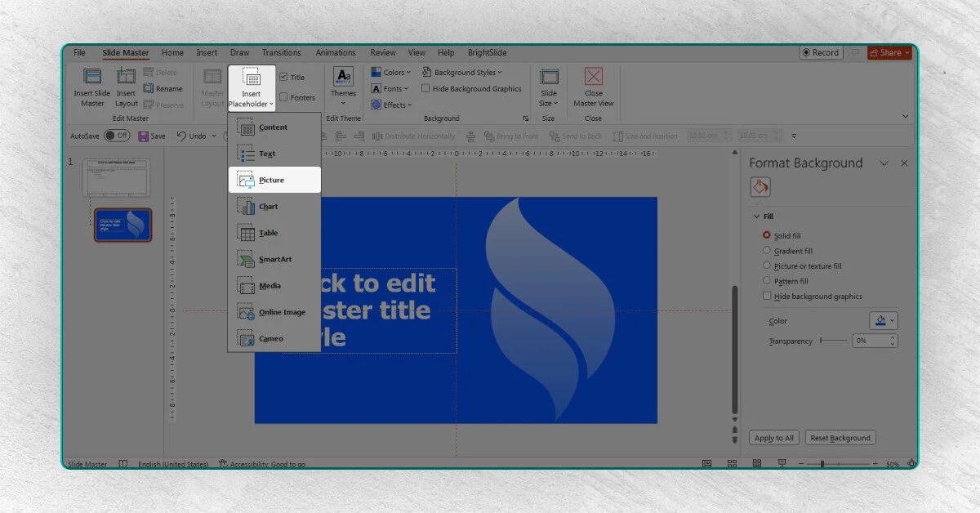Image resolution: width=980 pixels, height=513 pixels.
Task: Select the Fill paint bucket icon
Action: (760, 188)
